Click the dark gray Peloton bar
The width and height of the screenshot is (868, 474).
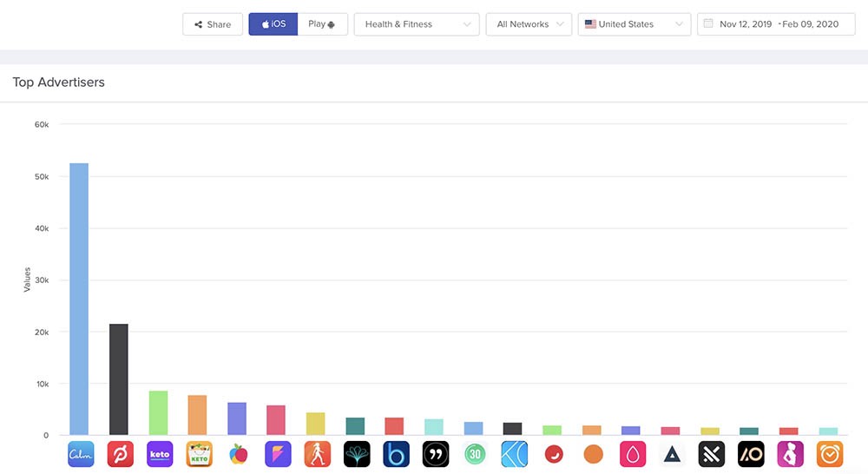coord(118,380)
